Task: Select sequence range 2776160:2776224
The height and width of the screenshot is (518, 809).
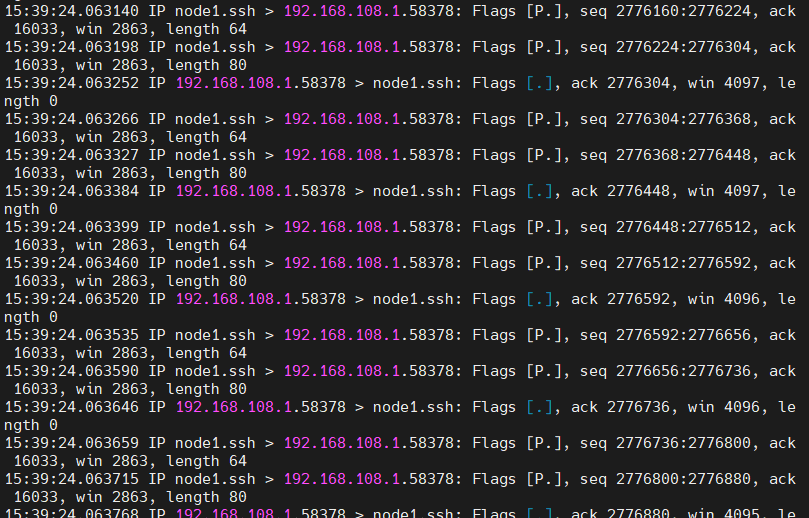Action: [683, 11]
